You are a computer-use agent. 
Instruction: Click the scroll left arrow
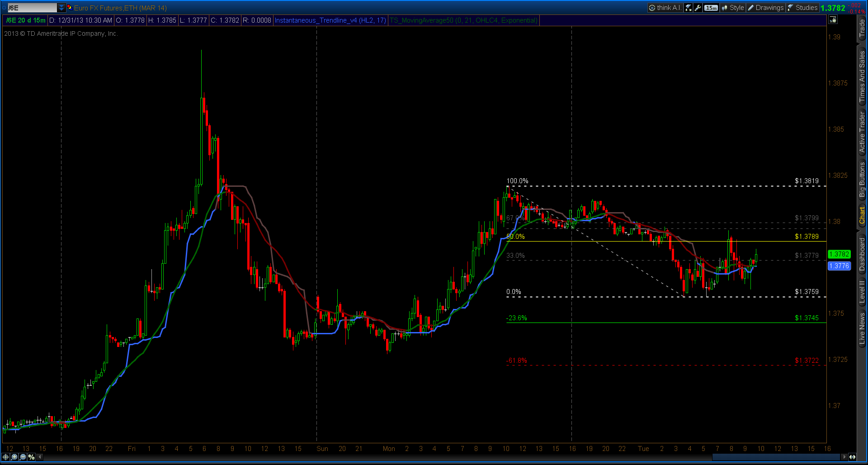[40, 457]
